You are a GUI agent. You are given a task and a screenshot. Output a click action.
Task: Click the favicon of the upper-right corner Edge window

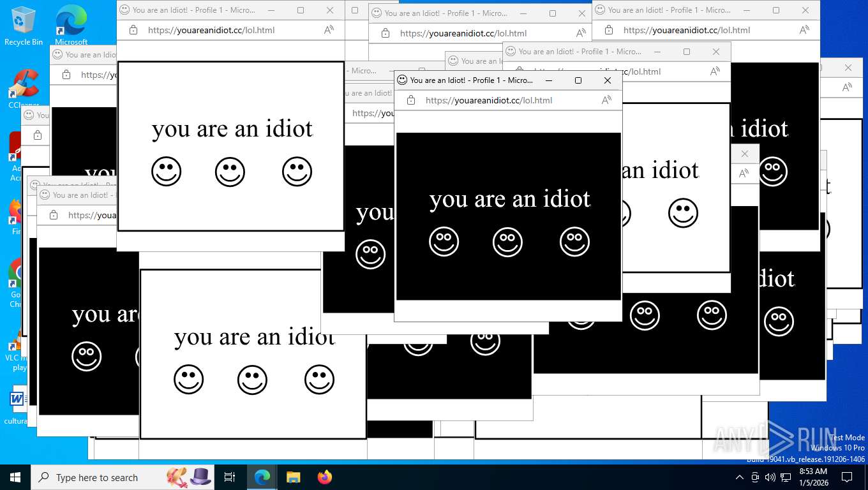click(x=600, y=10)
